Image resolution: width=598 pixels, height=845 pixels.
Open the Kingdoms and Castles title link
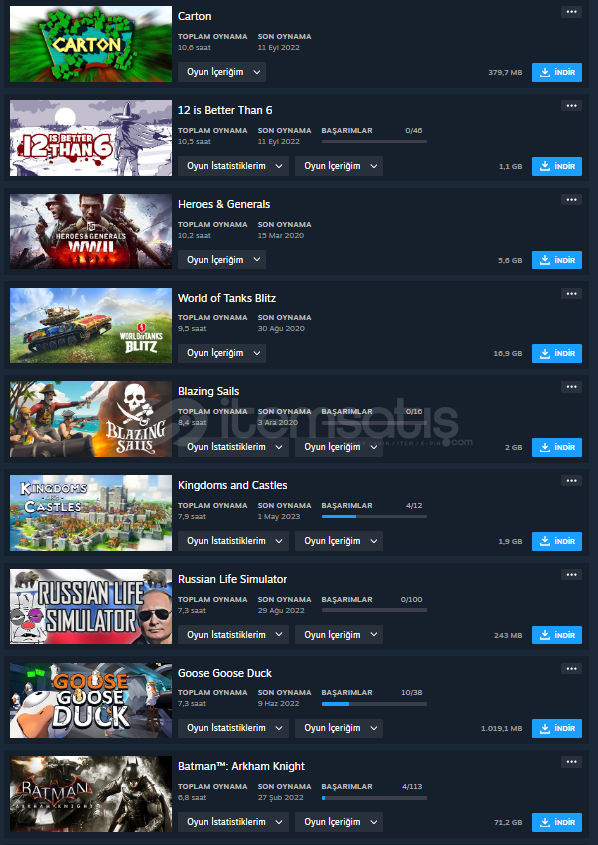232,485
